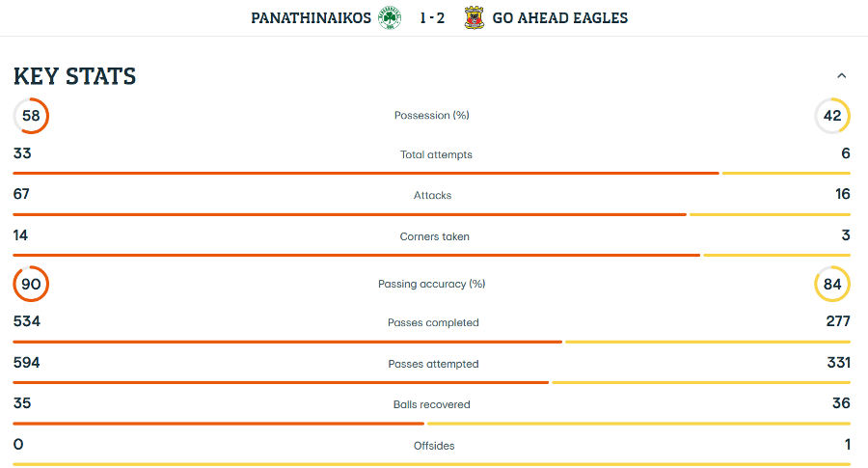The width and height of the screenshot is (868, 468).
Task: Click the Total attempts progress bar
Action: point(431,174)
